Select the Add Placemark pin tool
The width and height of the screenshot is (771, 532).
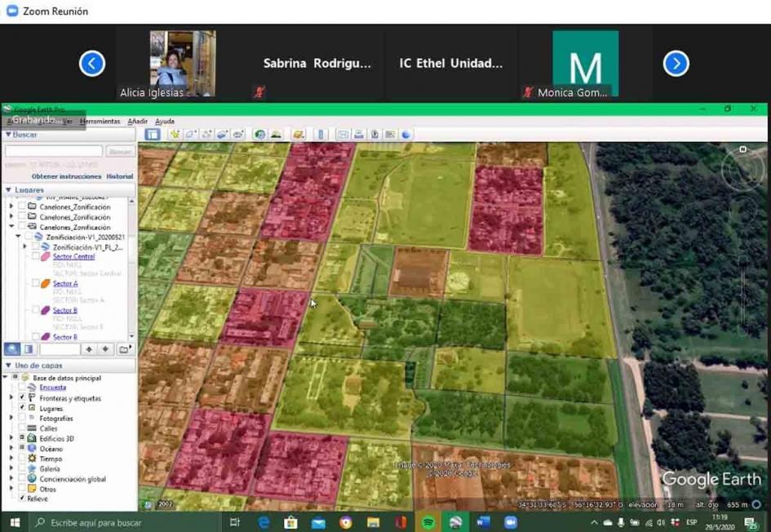coord(175,135)
